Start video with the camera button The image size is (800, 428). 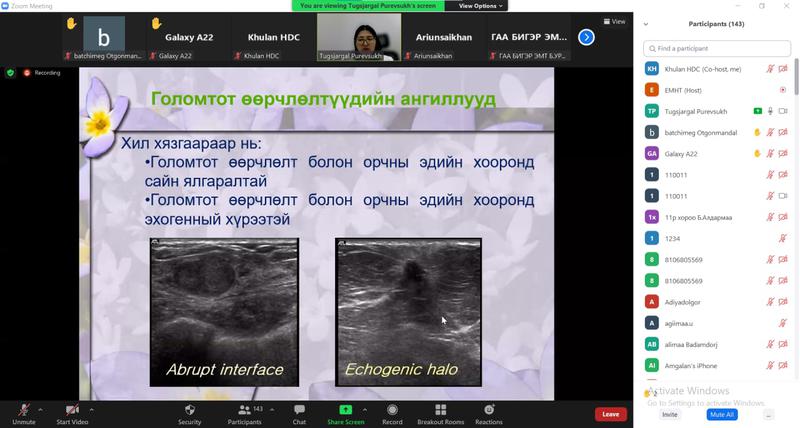72,414
